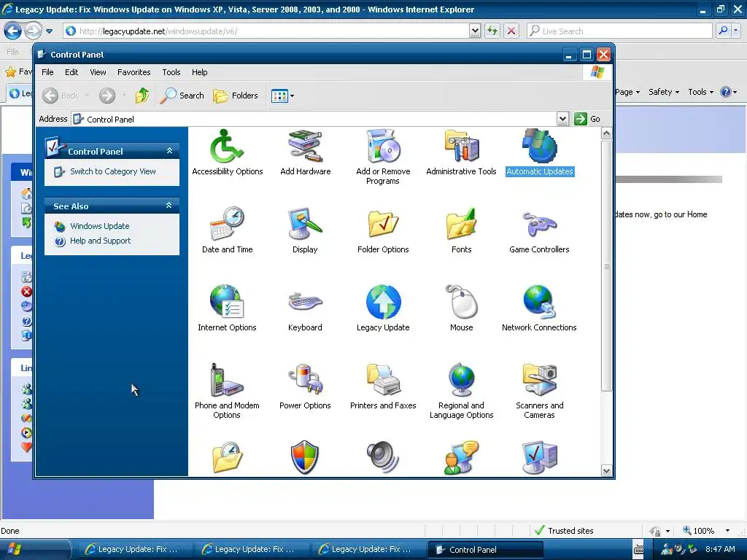
Task: Open Administrative Tools
Action: tap(461, 152)
